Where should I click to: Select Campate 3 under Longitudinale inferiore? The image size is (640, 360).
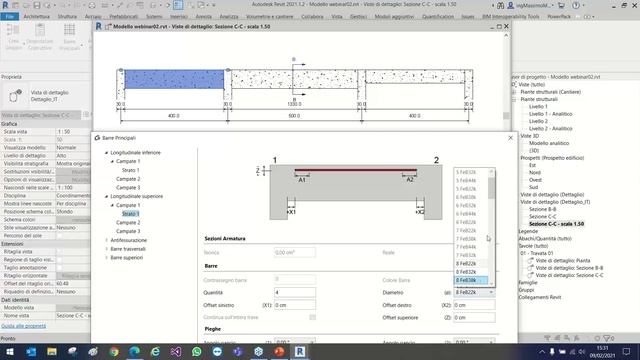tap(128, 188)
